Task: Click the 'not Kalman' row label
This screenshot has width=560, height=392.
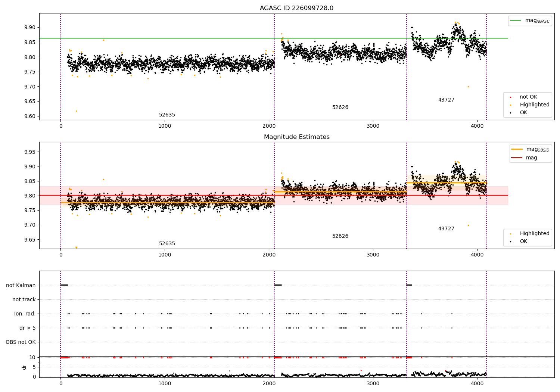Action: pyautogui.click(x=21, y=286)
